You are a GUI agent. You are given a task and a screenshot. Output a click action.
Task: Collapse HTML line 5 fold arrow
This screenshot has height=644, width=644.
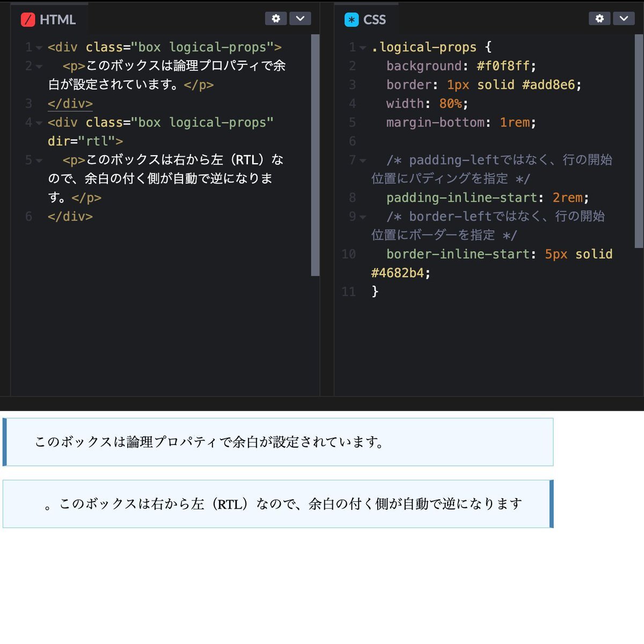coord(39,160)
